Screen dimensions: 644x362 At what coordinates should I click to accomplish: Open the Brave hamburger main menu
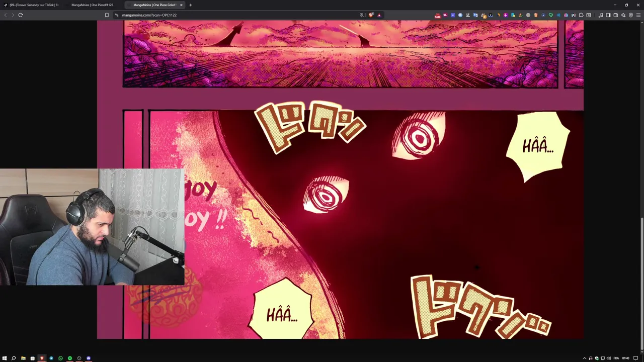coord(638,15)
